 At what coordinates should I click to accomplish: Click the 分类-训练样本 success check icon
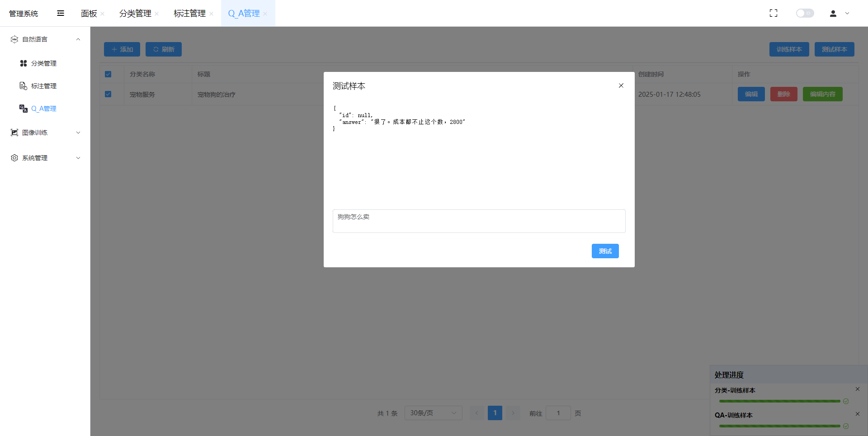point(846,401)
